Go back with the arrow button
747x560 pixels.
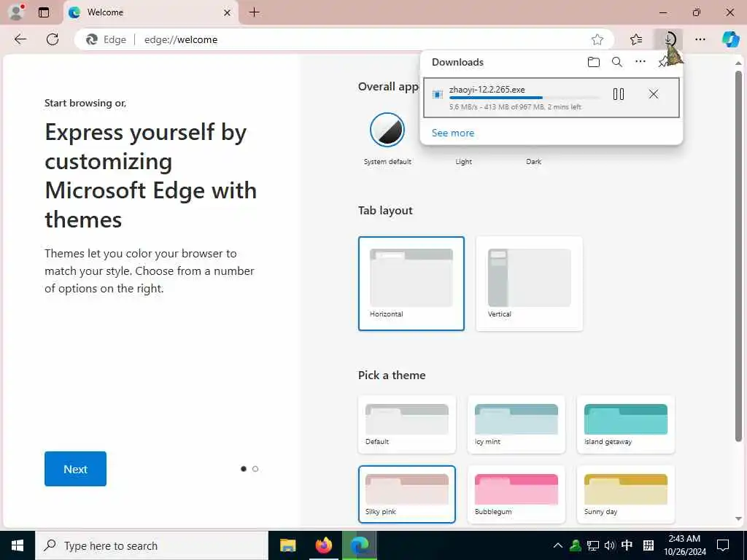click(x=20, y=39)
